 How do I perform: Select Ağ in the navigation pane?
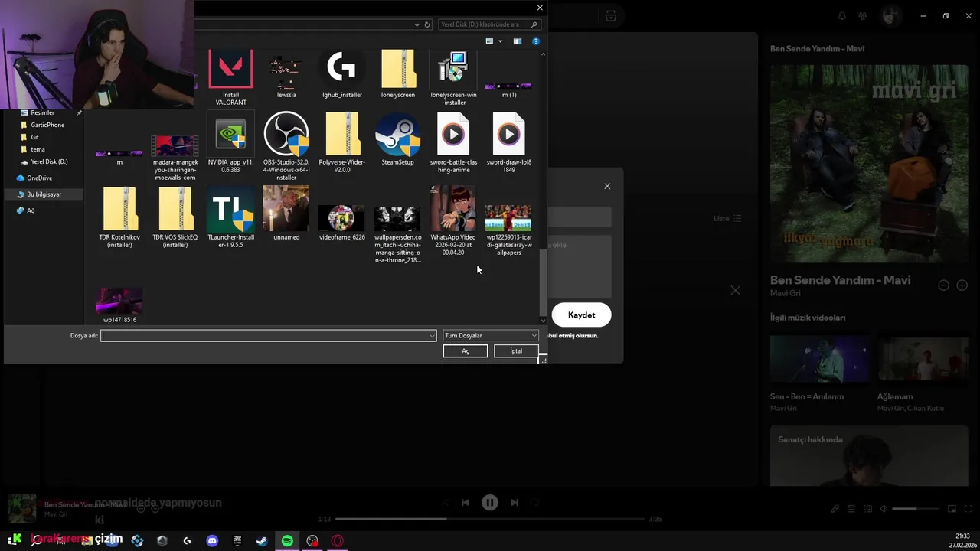pyautogui.click(x=31, y=210)
